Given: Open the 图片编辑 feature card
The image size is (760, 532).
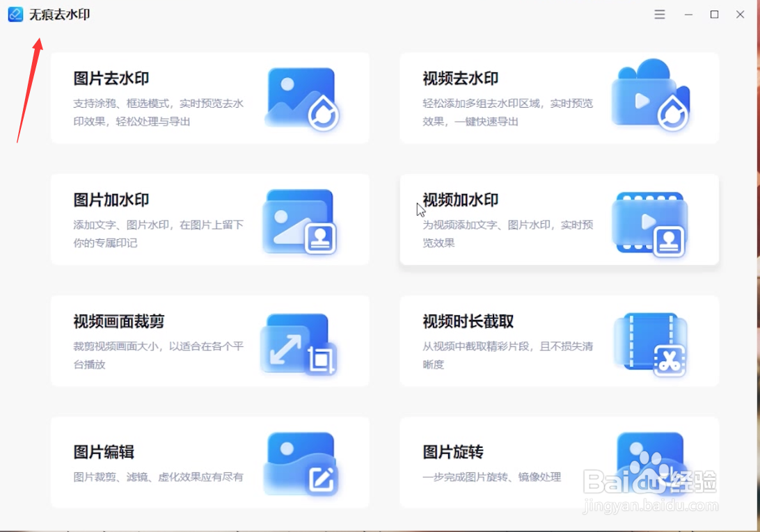Looking at the screenshot, I should point(209,462).
